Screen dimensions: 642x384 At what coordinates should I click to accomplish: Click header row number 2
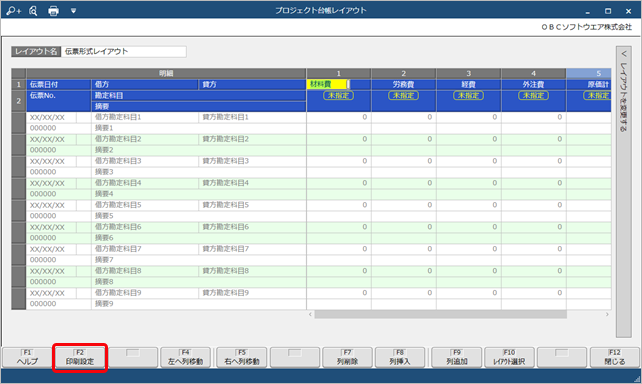(x=18, y=101)
